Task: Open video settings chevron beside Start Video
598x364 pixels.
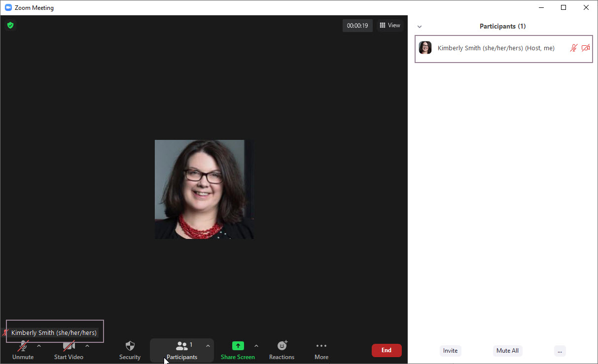Action: pos(87,346)
